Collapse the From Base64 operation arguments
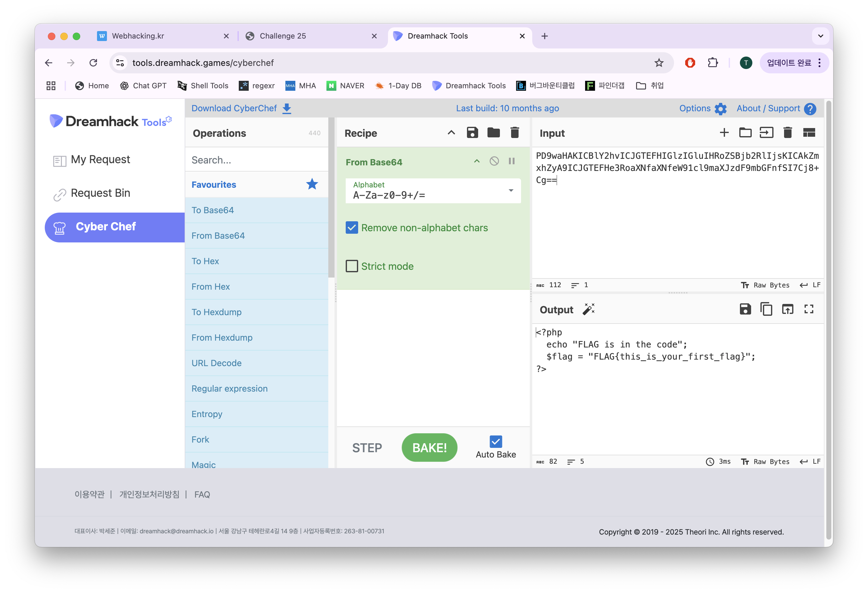 coord(477,161)
